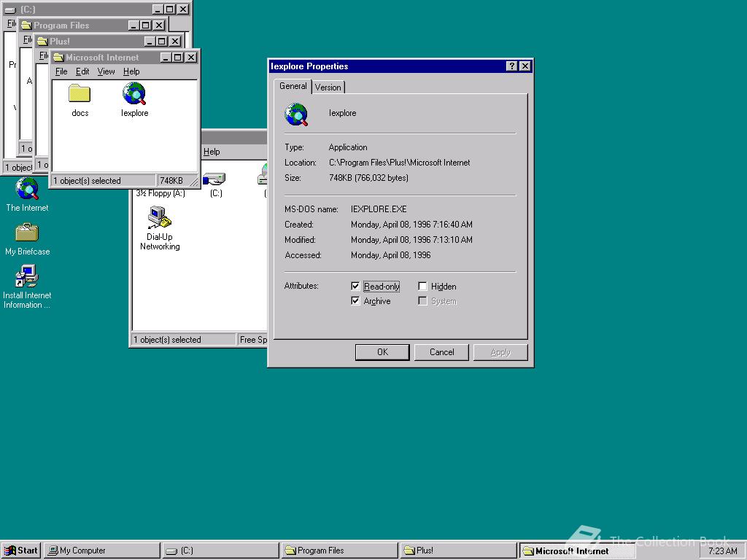Click the location path C:\Program Files\Plus!\Microsoft Internet
747x560 pixels.
(x=399, y=163)
